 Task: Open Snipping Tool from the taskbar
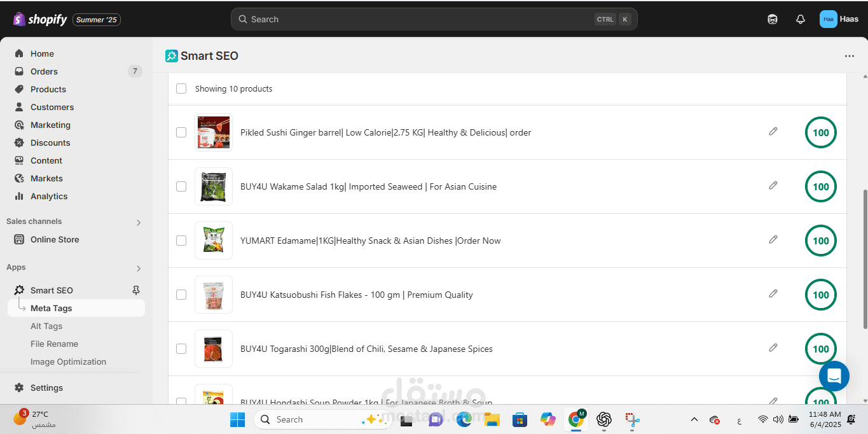coord(632,419)
